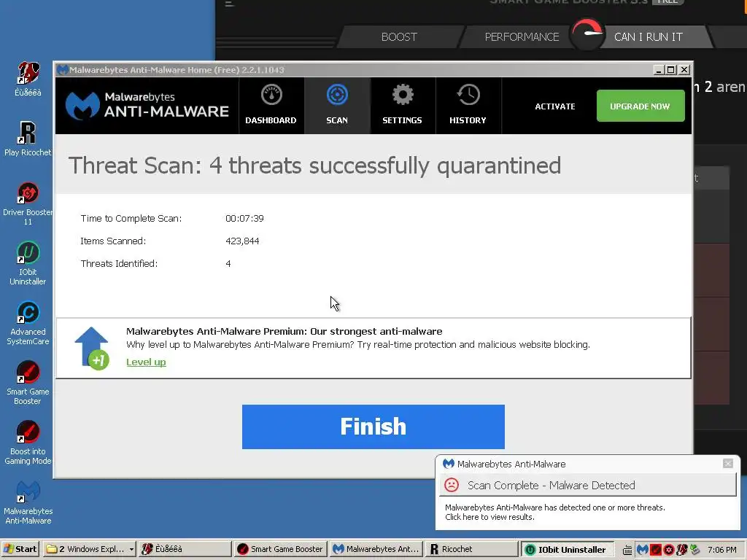
Task: Switch to Smart Game Booster taskbar button
Action: 281,549
